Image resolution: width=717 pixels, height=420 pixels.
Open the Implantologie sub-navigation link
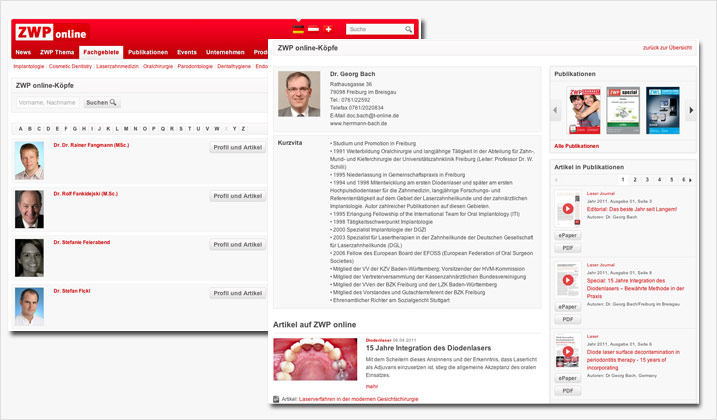tap(29, 66)
